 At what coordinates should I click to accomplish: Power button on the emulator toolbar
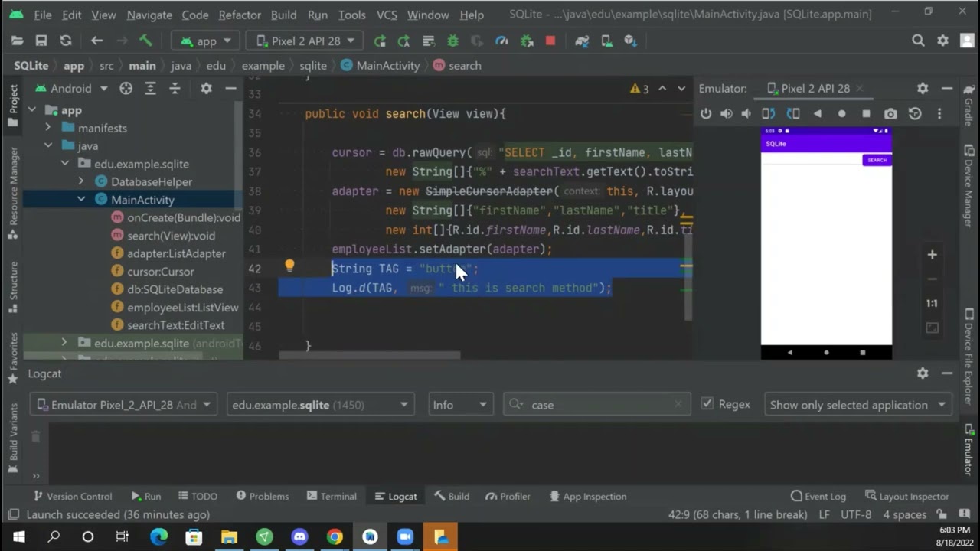click(706, 113)
